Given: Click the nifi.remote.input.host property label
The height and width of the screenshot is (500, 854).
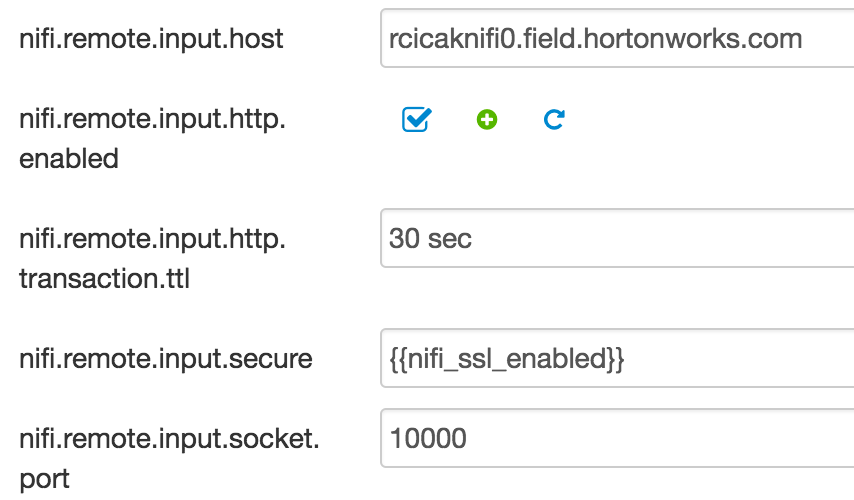Looking at the screenshot, I should [x=151, y=39].
